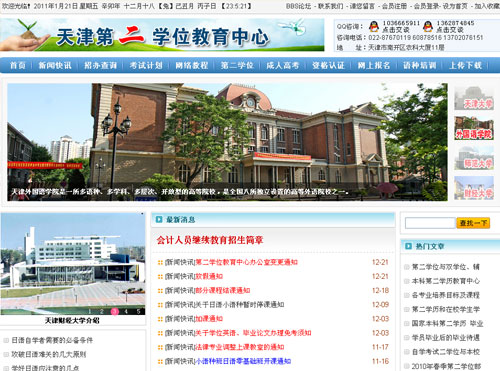Click the BBS论坛 top link
This screenshot has width=500, height=371.
click(299, 6)
